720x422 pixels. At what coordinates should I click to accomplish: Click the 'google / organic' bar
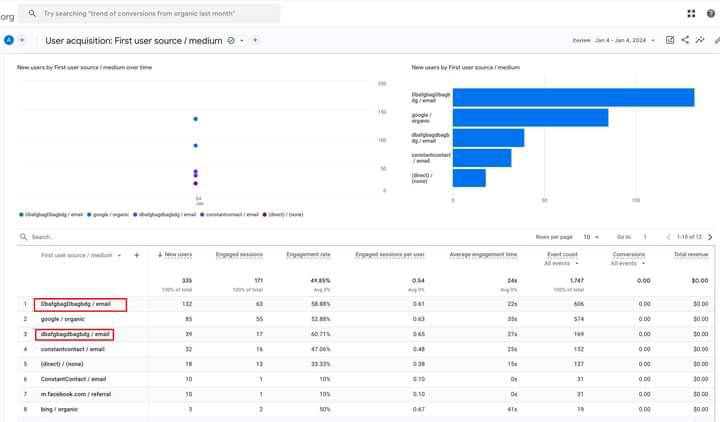[530, 118]
